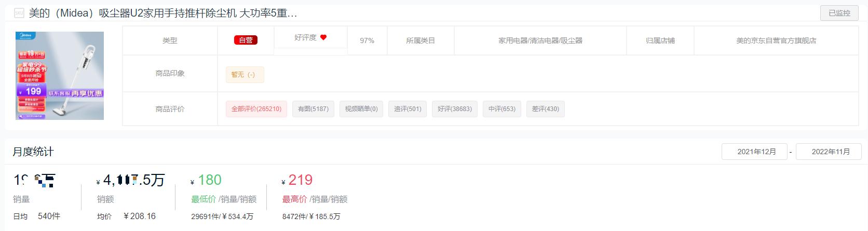Click the 最低价 green label
Screen dimensions: 868x231
click(x=204, y=199)
